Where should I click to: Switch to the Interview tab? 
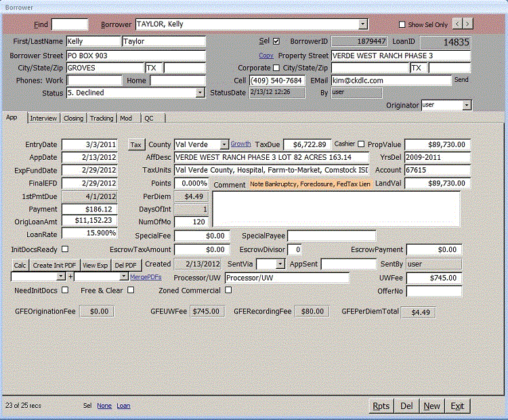pos(43,118)
